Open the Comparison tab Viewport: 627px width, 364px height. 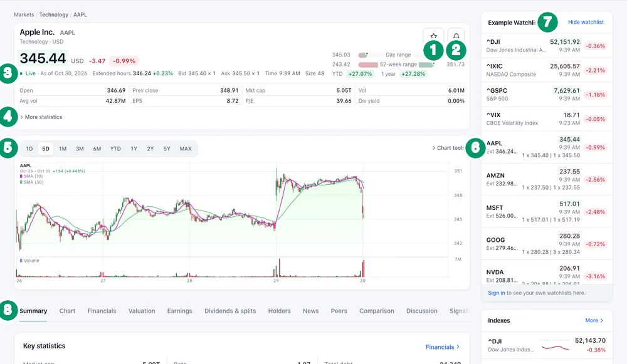376,311
